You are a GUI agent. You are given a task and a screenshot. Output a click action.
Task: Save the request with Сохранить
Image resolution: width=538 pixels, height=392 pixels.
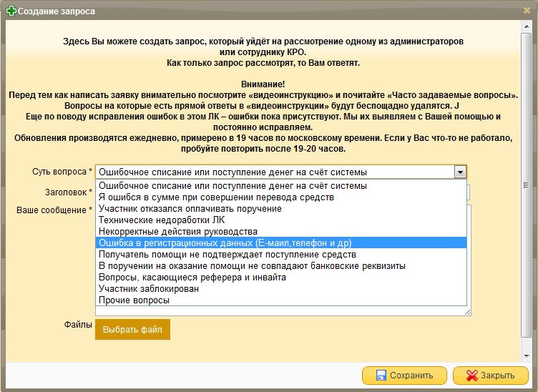click(x=404, y=376)
